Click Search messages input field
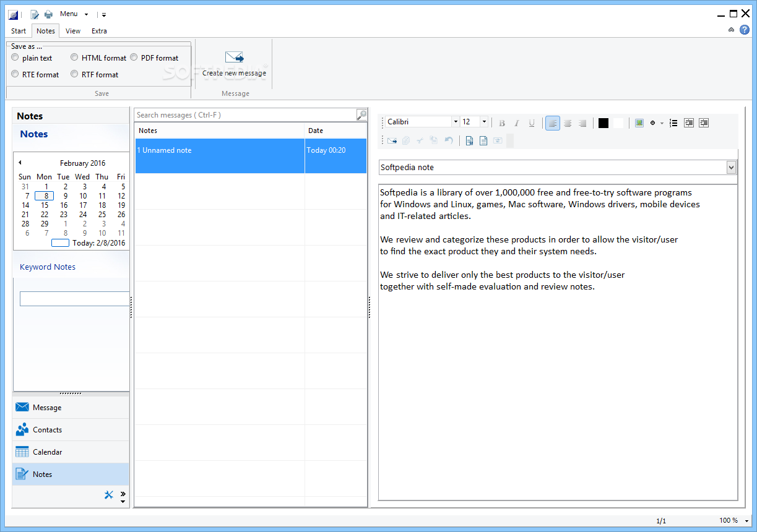The width and height of the screenshot is (757, 532). (245, 114)
